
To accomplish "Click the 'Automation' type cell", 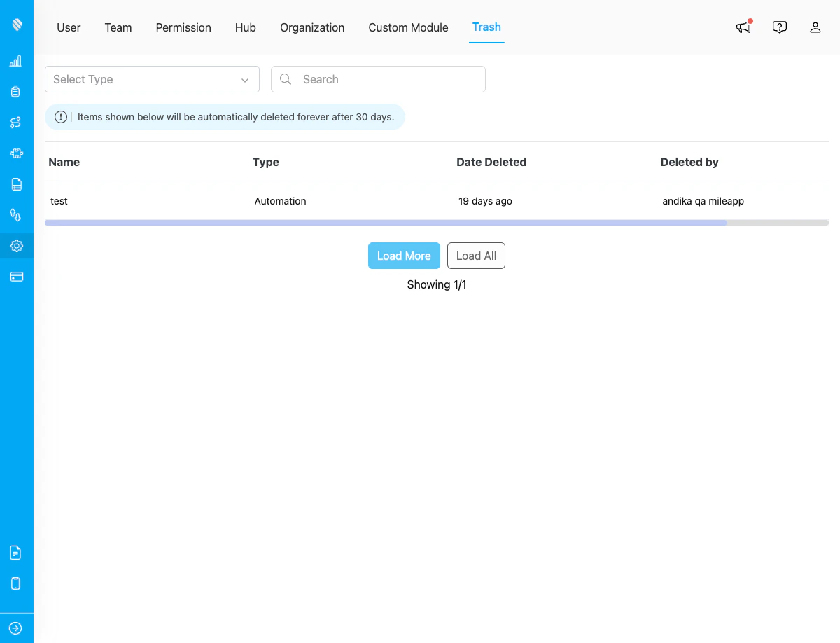I will pos(280,201).
